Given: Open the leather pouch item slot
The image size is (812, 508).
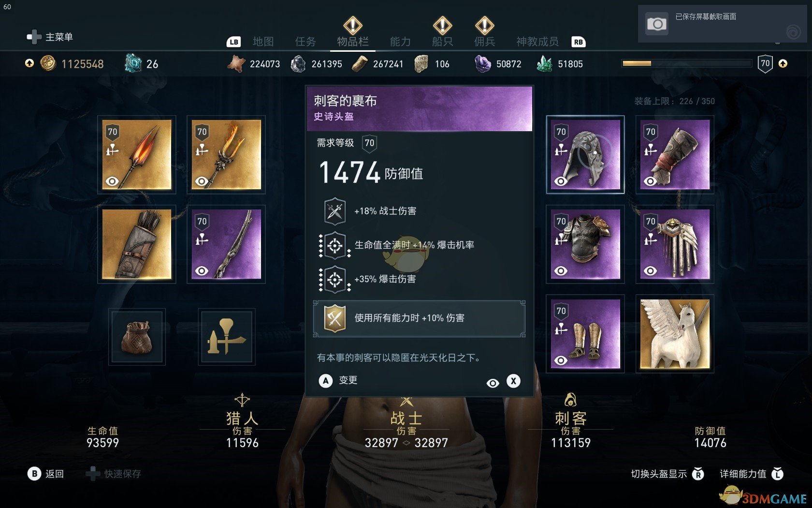Looking at the screenshot, I should [137, 337].
